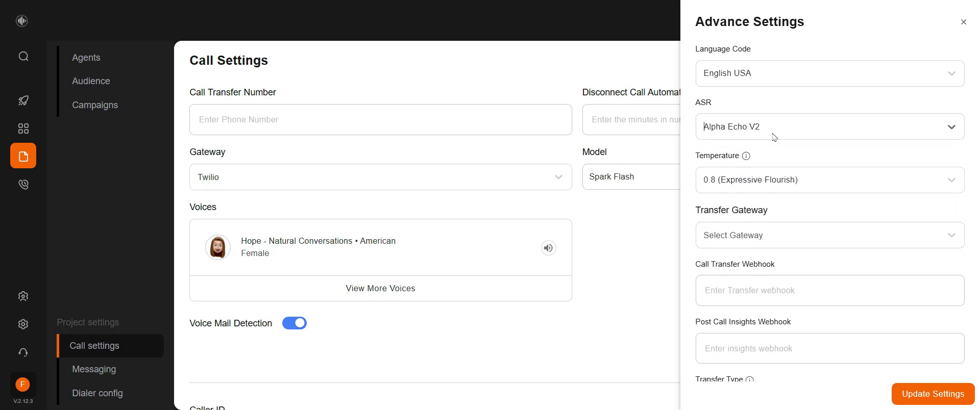
Task: Open the Transfer Gateway select dropdown
Action: (x=829, y=235)
